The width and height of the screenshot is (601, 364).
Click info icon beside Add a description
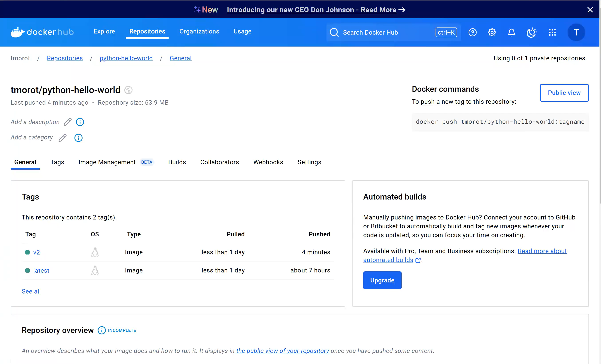[80, 122]
